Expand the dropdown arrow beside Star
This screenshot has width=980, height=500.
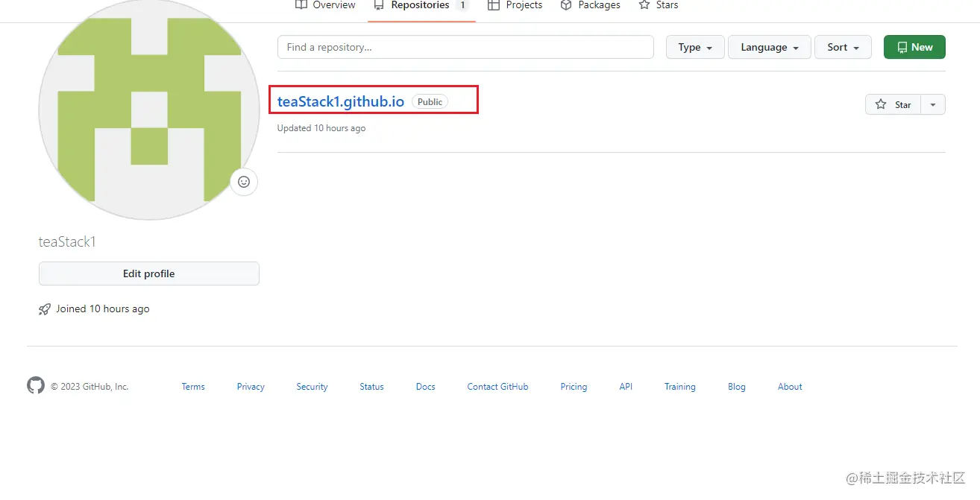click(933, 104)
